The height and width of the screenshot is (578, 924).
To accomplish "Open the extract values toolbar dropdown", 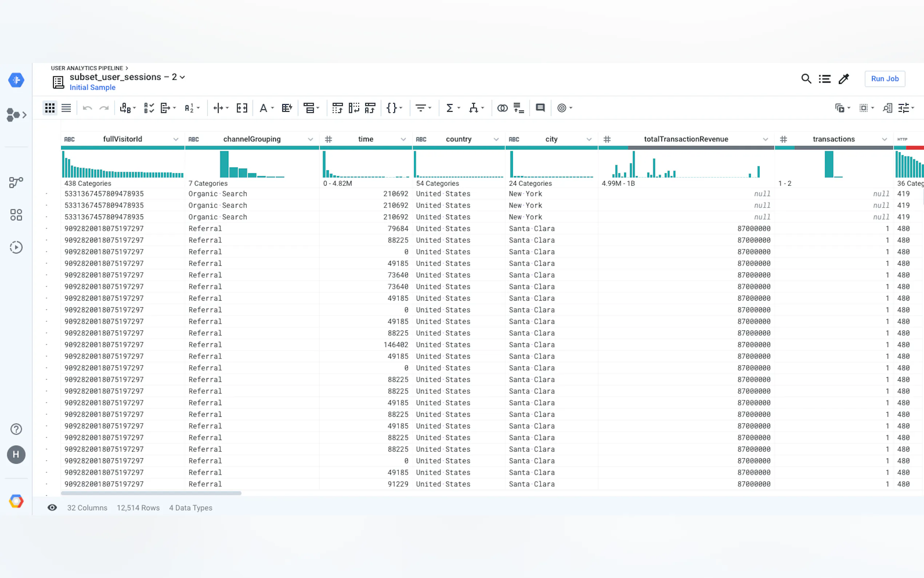I will (x=168, y=108).
